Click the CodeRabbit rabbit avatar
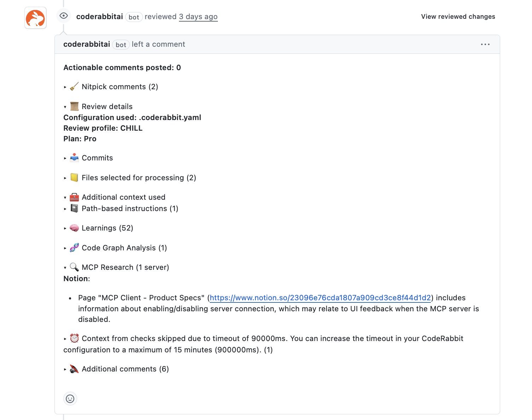Viewport: 532px width, 420px height. pyautogui.click(x=35, y=18)
